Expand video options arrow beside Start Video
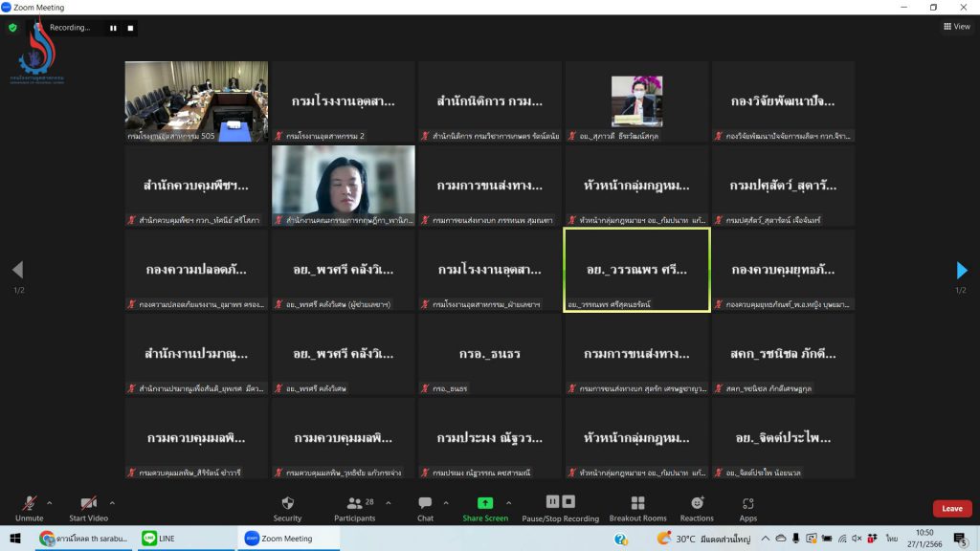The image size is (980, 551). [112, 502]
